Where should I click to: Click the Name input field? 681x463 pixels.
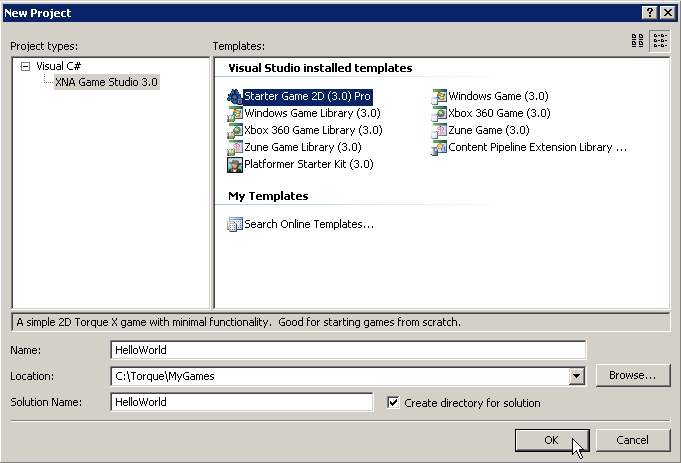tap(348, 350)
